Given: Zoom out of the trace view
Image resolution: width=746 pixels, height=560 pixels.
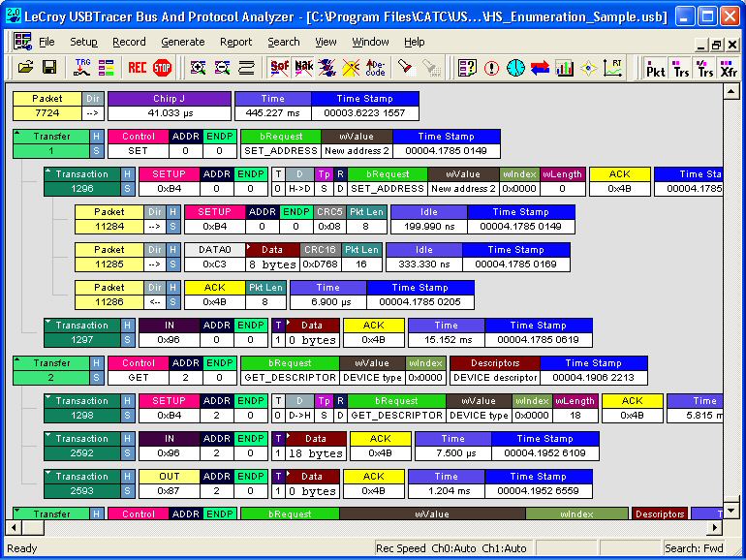Looking at the screenshot, I should coord(222,68).
